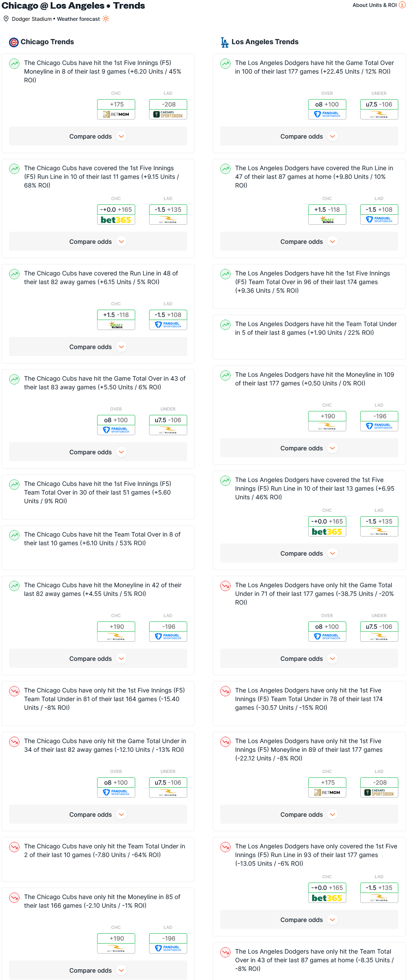The image size is (407, 980).
Task: Expand Compare odds under Dodgers Game Total Over trend
Action: pyautogui.click(x=309, y=136)
